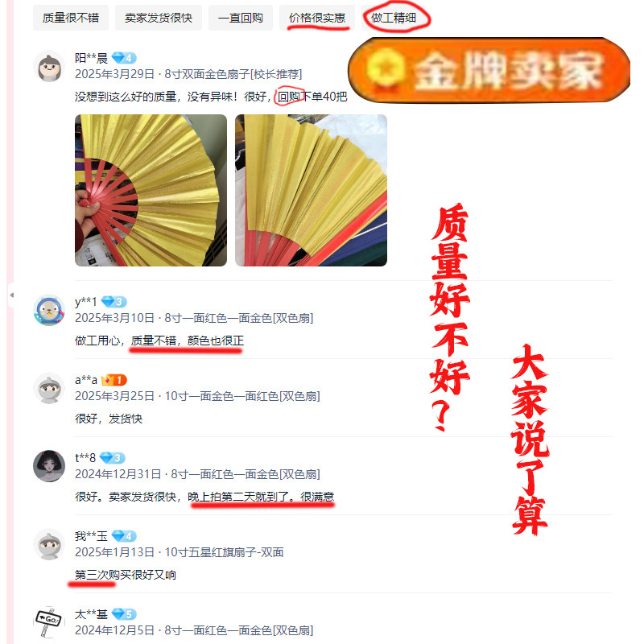Select the 质量很不错 review tag
This screenshot has height=644, width=644.
pyautogui.click(x=71, y=18)
